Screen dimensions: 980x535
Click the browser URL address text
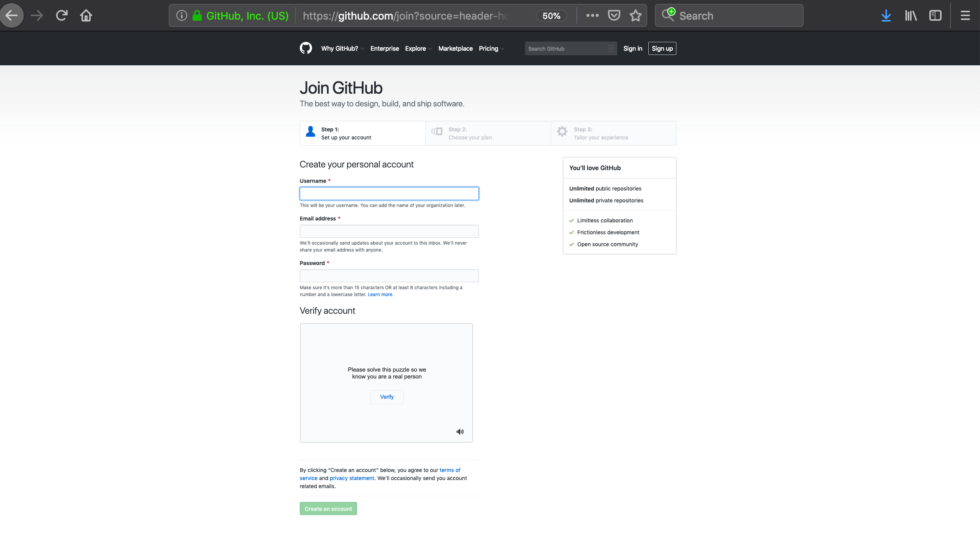(405, 16)
